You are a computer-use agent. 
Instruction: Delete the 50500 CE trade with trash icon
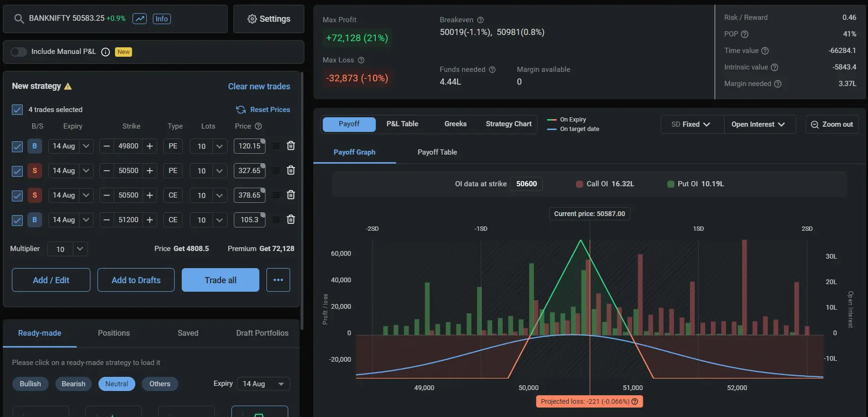click(x=291, y=195)
